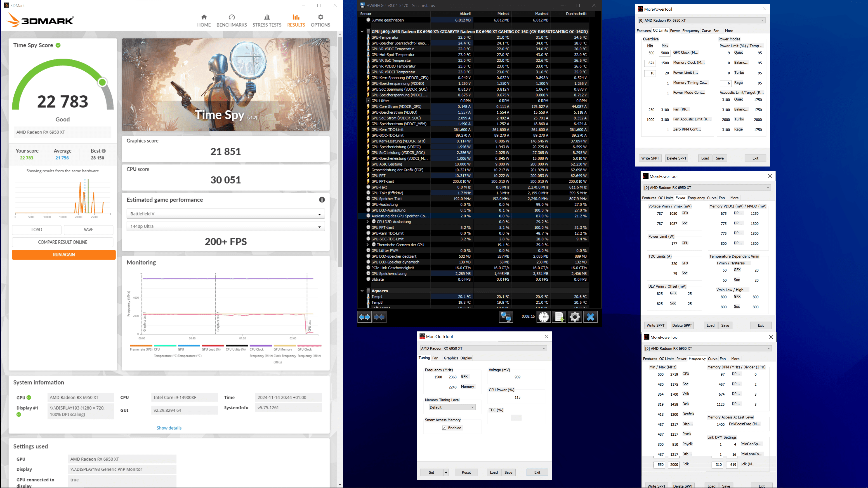Click the HWiNFO expand-columns arrows icon

(x=364, y=317)
